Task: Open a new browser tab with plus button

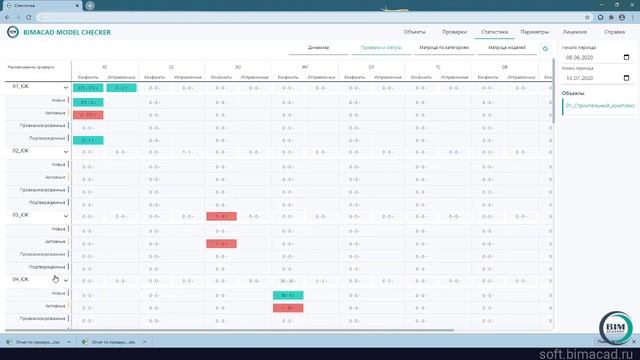Action: coord(90,6)
